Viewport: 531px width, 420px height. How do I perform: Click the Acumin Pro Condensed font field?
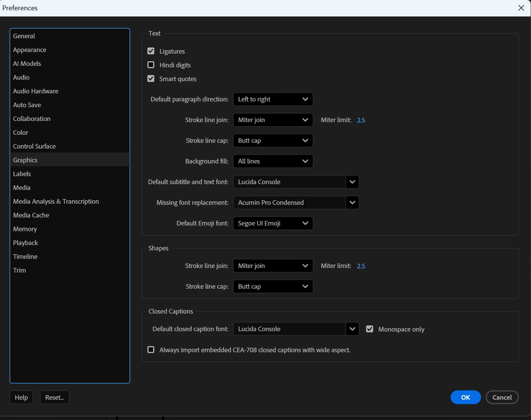(289, 203)
